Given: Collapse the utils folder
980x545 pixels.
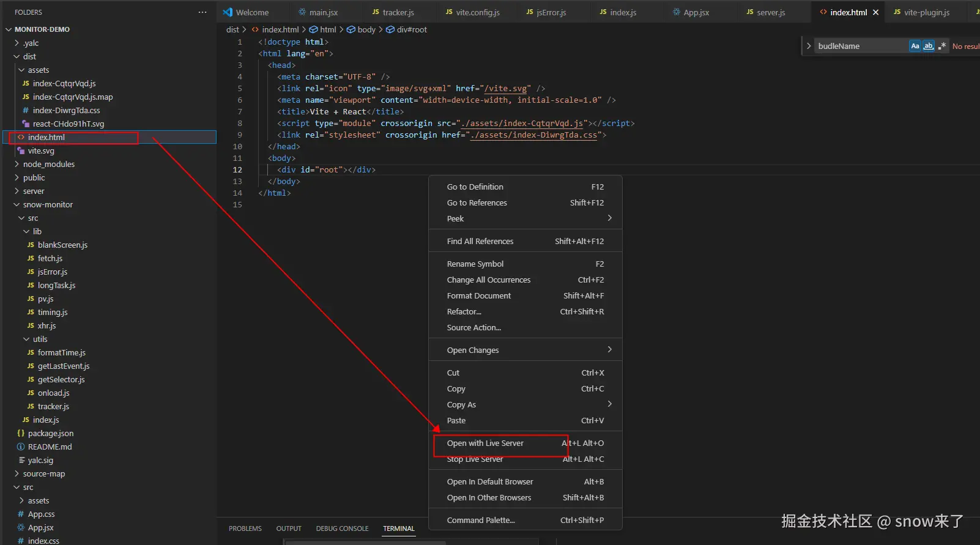Looking at the screenshot, I should [x=26, y=339].
